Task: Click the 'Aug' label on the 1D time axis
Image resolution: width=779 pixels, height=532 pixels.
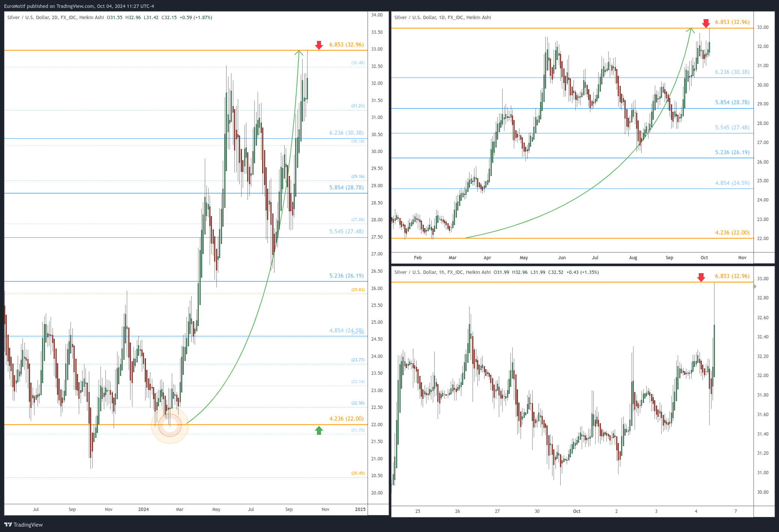Action: pos(633,258)
